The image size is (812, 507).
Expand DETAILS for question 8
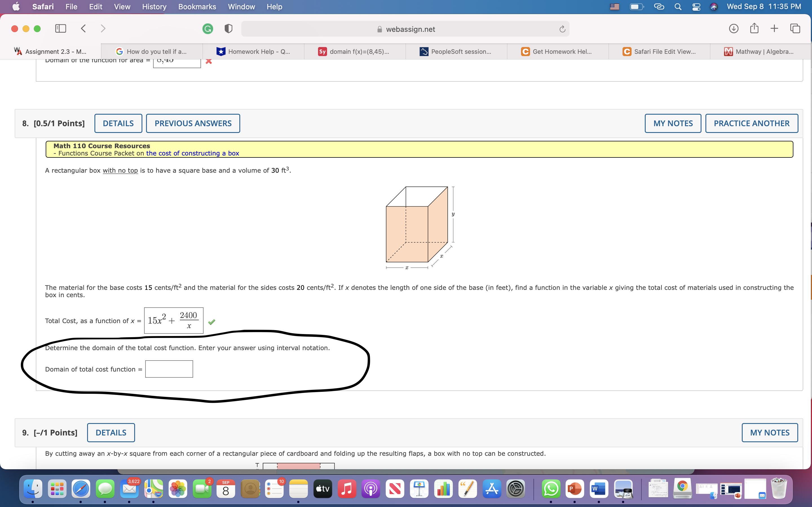point(118,123)
